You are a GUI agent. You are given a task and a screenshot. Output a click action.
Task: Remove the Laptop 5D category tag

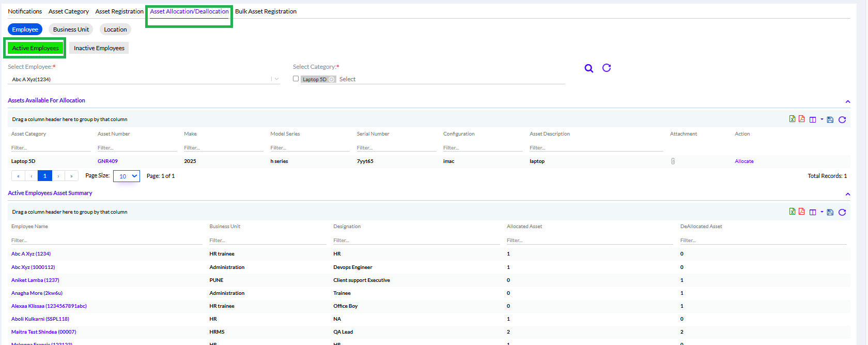coord(332,79)
